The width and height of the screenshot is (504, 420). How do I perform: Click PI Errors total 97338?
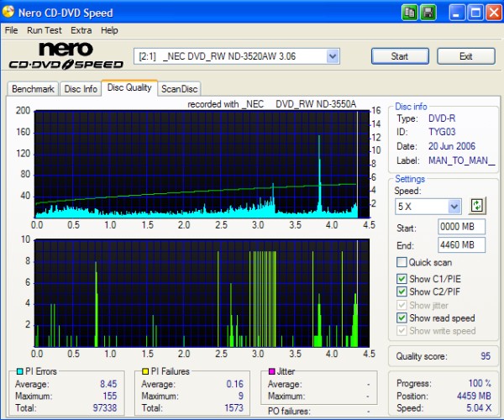105,407
